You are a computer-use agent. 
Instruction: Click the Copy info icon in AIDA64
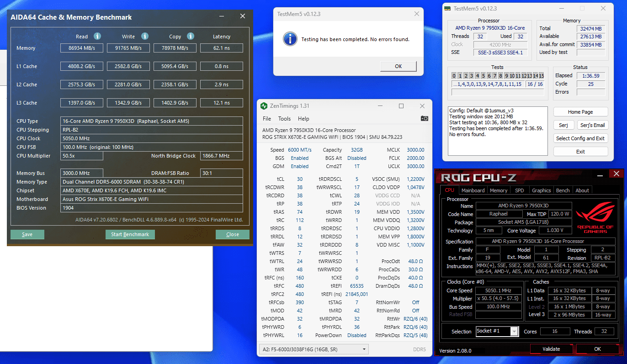coord(191,36)
